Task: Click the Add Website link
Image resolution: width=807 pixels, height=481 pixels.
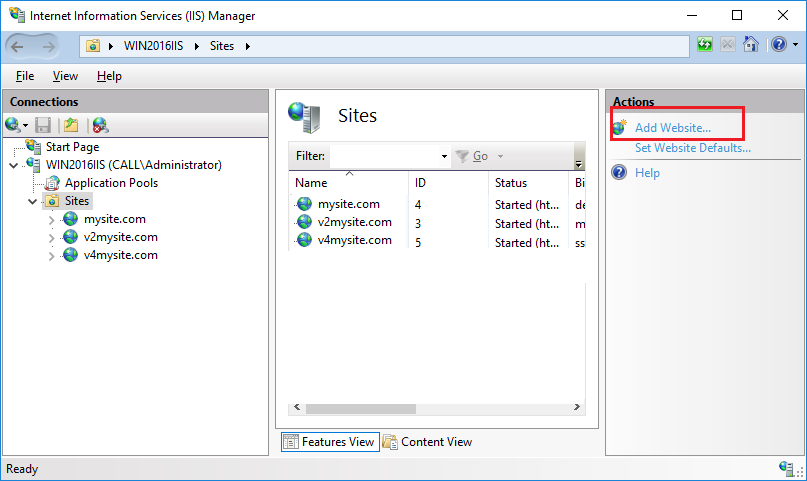Action: pos(673,128)
